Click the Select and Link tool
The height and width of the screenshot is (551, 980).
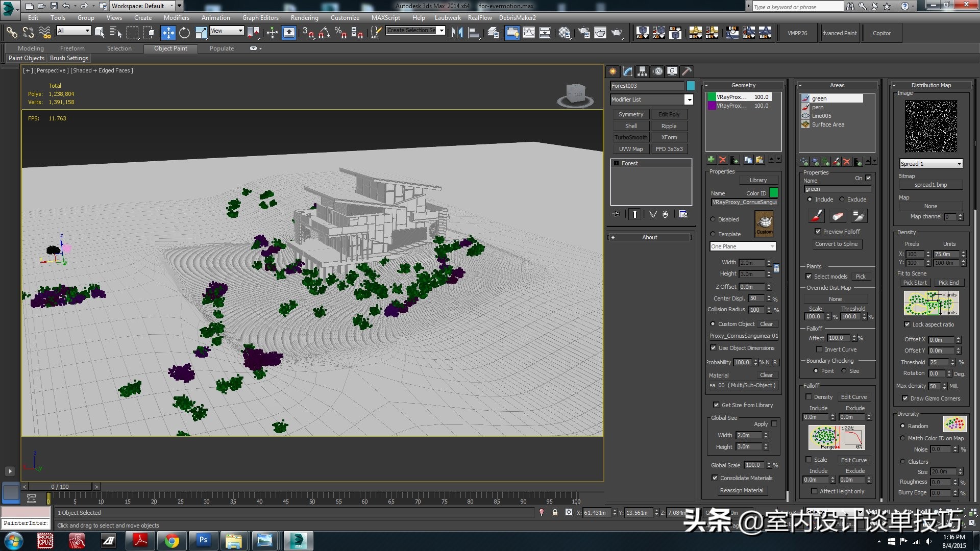11,33
